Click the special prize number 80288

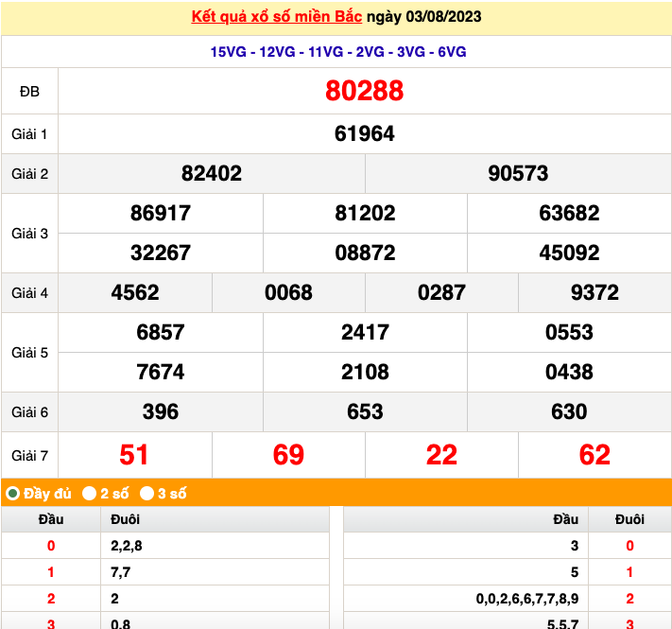coord(364,91)
